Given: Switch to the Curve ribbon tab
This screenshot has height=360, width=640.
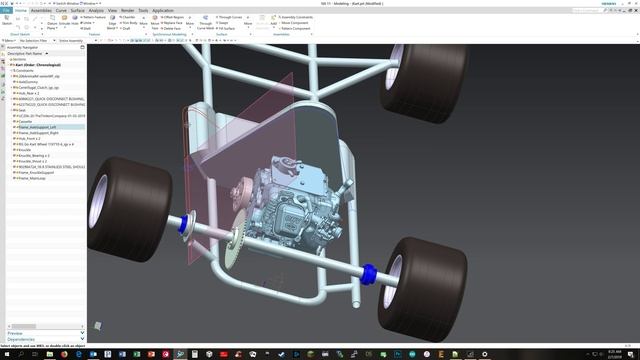Looking at the screenshot, I should pos(61,10).
